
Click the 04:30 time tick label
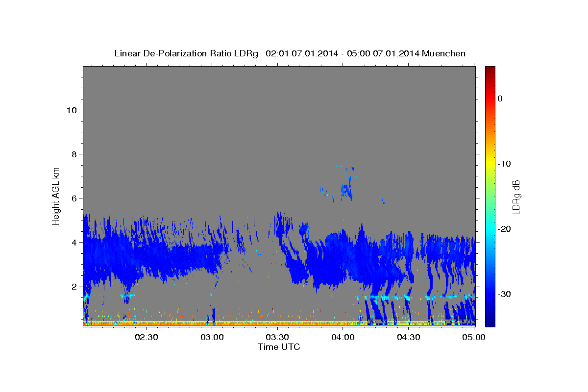click(408, 338)
